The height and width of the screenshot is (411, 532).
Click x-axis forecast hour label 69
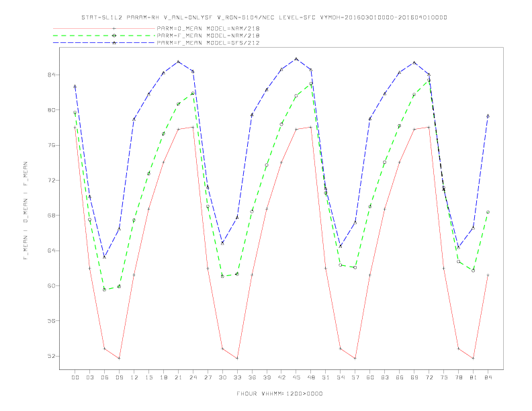[414, 377]
